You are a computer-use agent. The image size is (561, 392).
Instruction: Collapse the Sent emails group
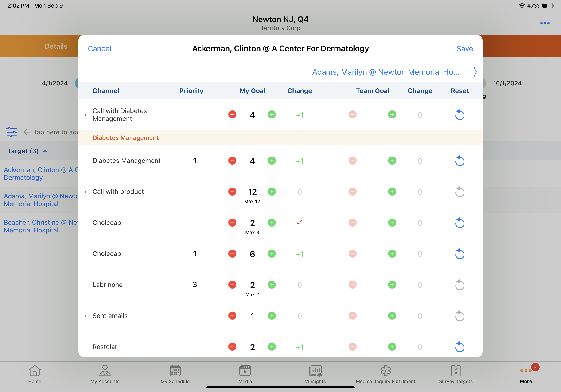pyautogui.click(x=86, y=316)
